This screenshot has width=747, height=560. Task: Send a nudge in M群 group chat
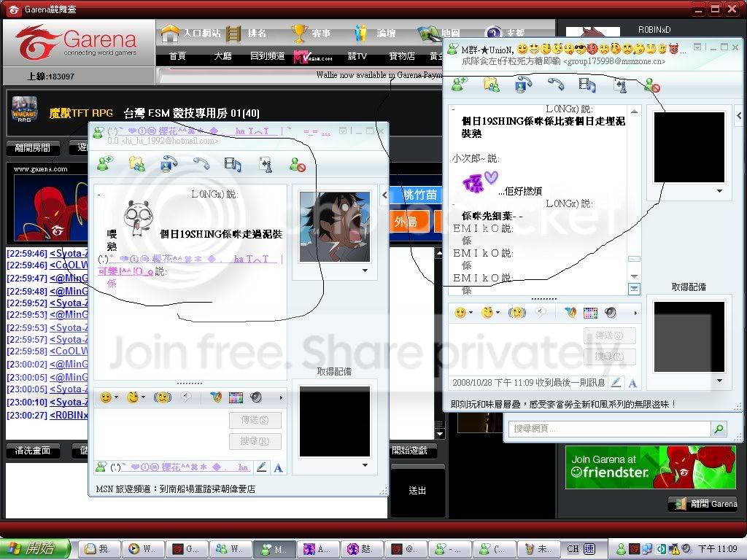(516, 313)
